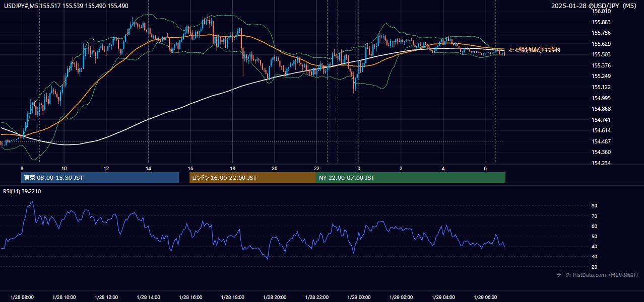This screenshot has width=644, height=302.
Task: Click RSI axis level 50
Action: [595, 236]
